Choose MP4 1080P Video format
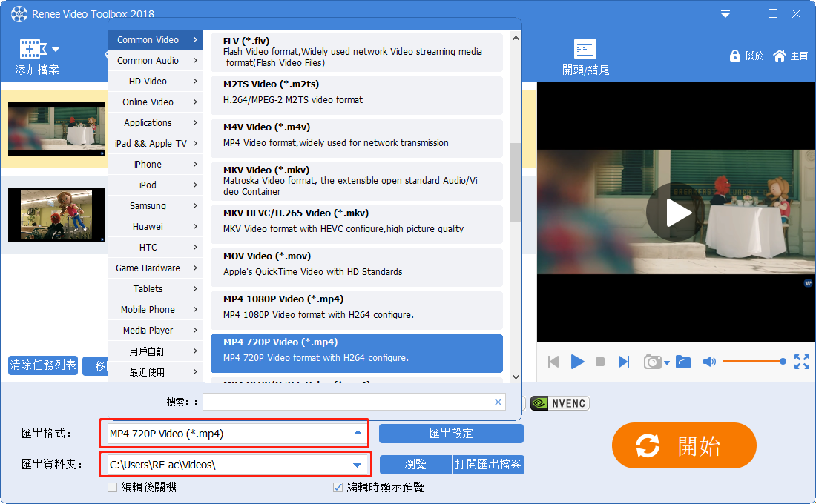Viewport: 816px width, 504px height. (x=357, y=310)
